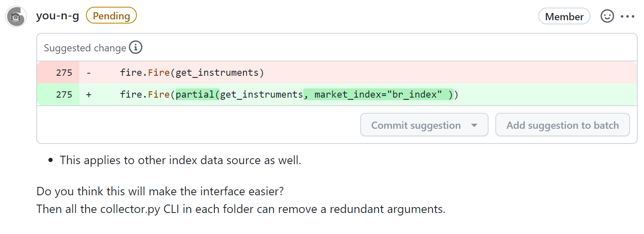This screenshot has height=234, width=644.
Task: Open the three-dot comment options menu
Action: (x=627, y=17)
